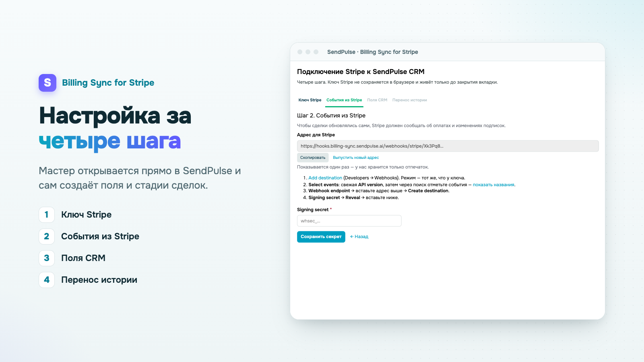Viewport: 644px width, 362px height.
Task: Click the step number 4 badge
Action: pyautogui.click(x=47, y=280)
